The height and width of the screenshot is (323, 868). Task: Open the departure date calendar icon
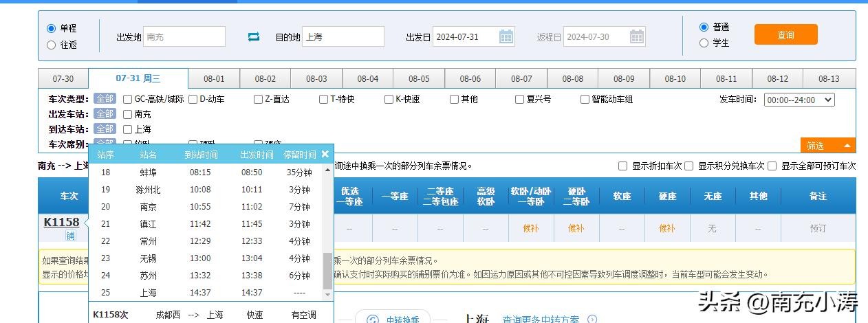pos(506,36)
